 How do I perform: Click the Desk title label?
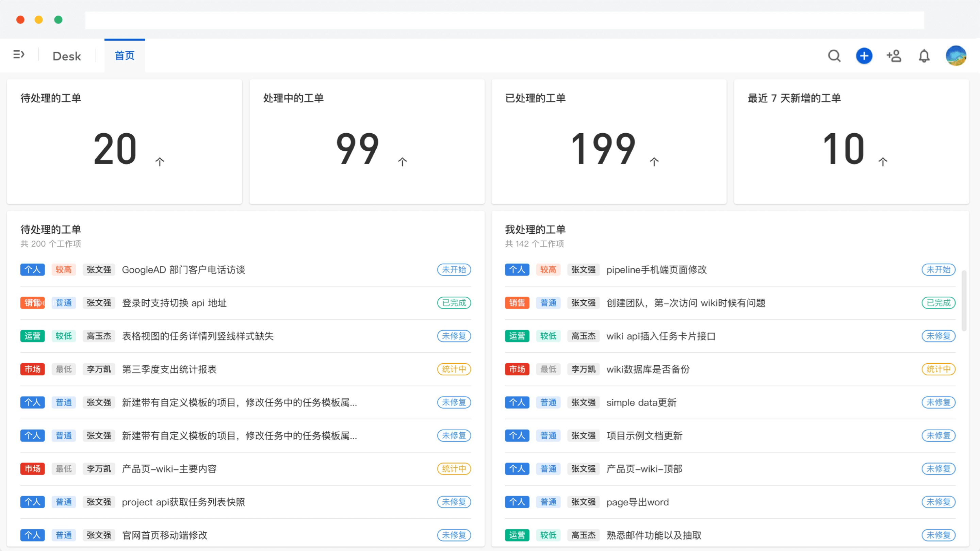coord(67,56)
